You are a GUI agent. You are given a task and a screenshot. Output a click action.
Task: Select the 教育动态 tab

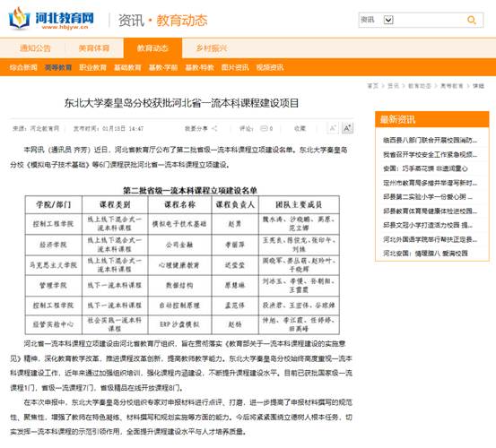tap(152, 48)
